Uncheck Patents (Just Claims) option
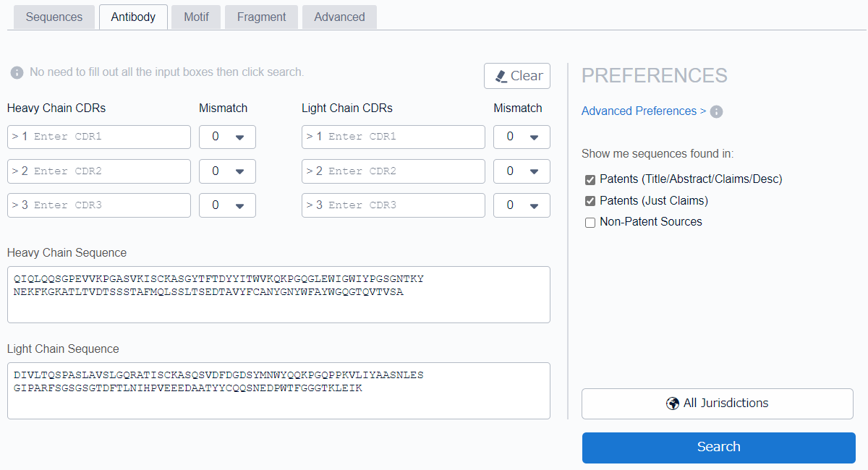 click(590, 201)
